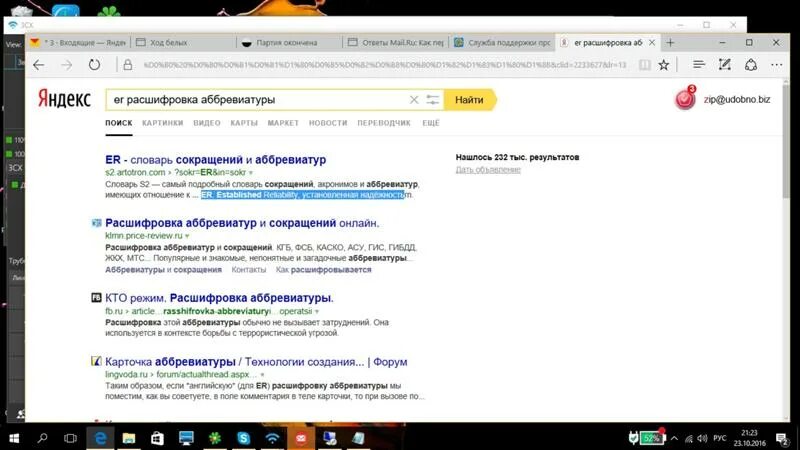Select the Картинки search category
Viewport: 800px width, 450px height.
(162, 123)
